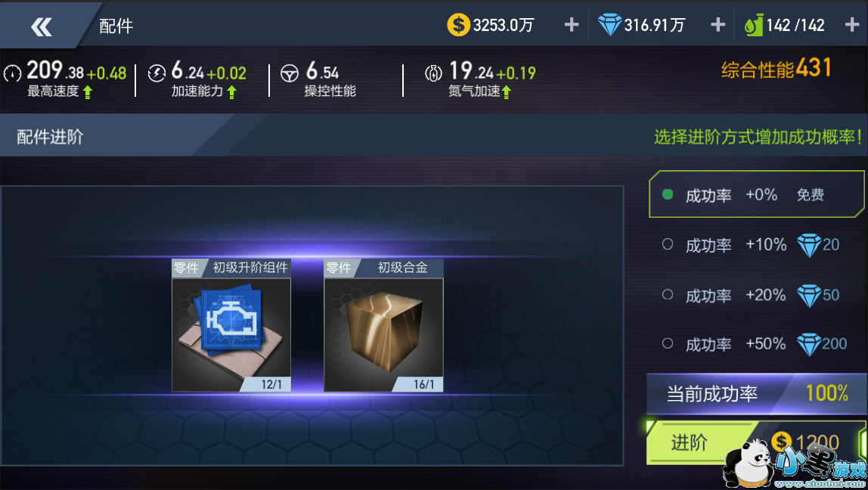
Task: Click the plus beside diamond balance
Action: click(x=718, y=25)
